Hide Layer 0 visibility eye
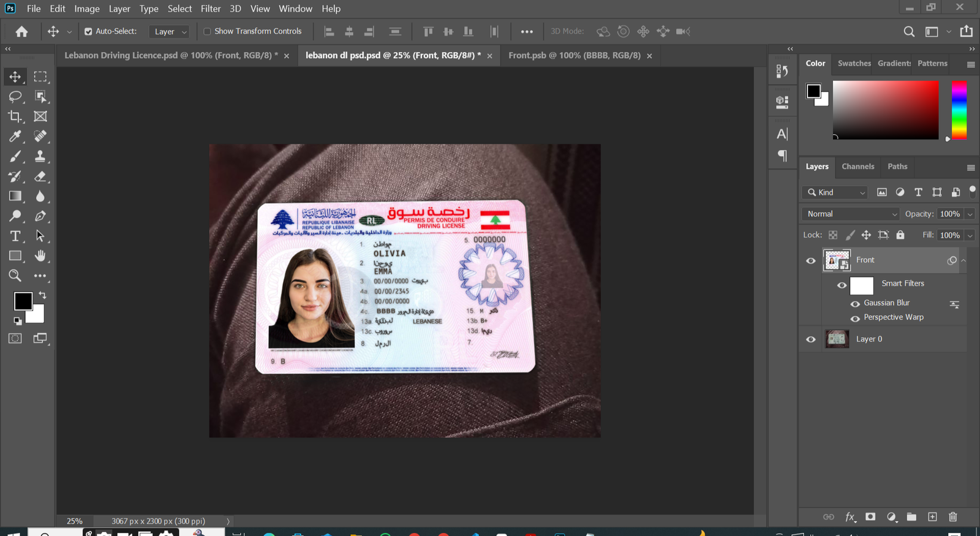 [811, 339]
